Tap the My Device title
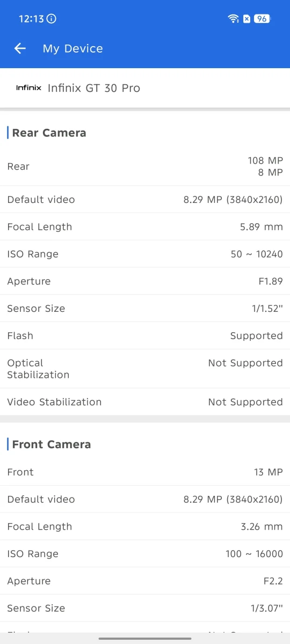The height and width of the screenshot is (644, 290). point(73,48)
